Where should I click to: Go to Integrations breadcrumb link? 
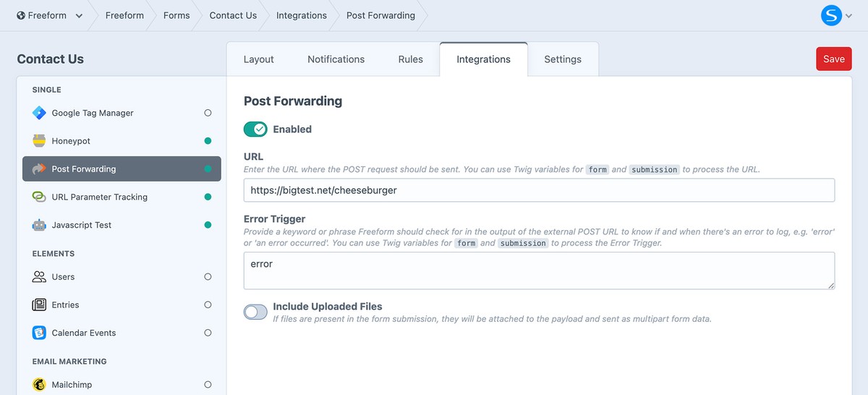click(302, 15)
